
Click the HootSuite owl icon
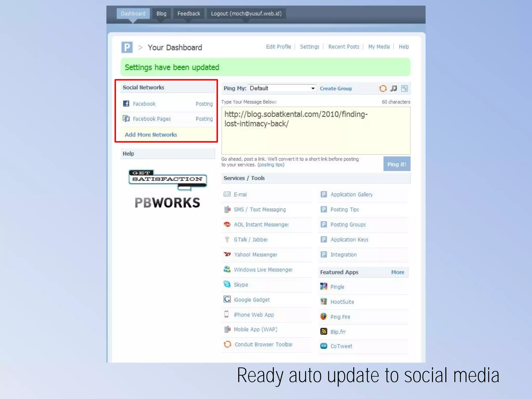tap(324, 302)
